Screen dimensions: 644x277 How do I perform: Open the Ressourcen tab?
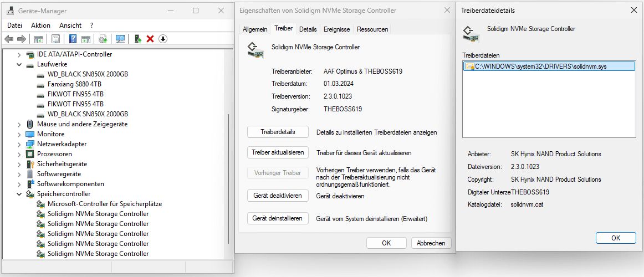[x=372, y=29]
